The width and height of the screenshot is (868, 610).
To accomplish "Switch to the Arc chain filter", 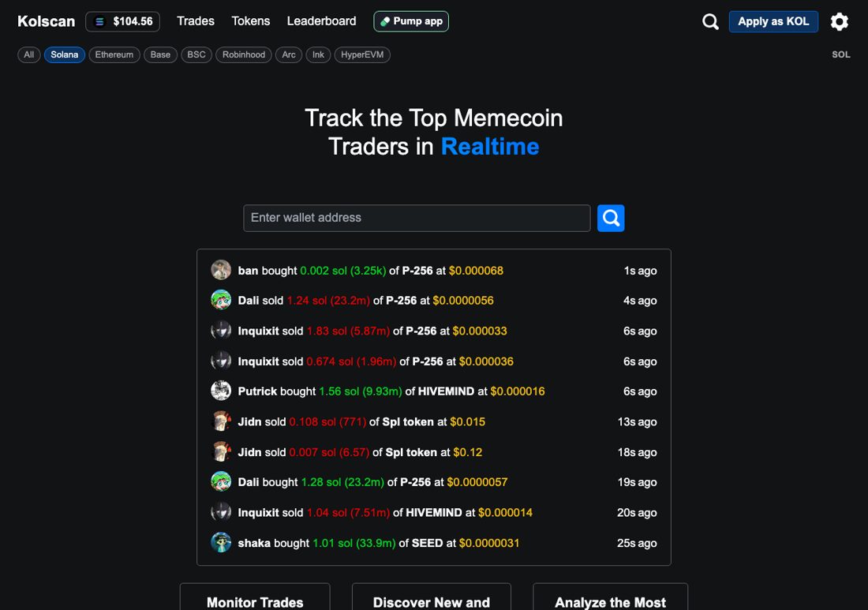I will tap(288, 54).
